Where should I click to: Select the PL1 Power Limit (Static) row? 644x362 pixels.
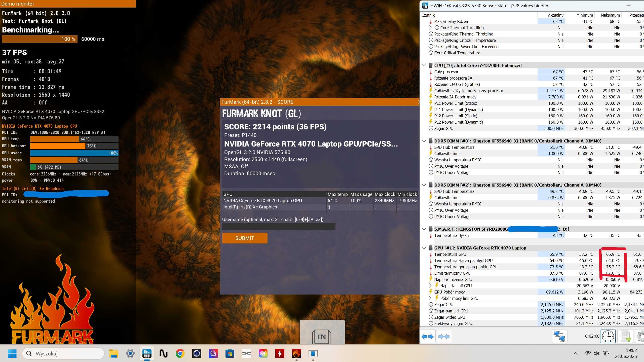532,103
